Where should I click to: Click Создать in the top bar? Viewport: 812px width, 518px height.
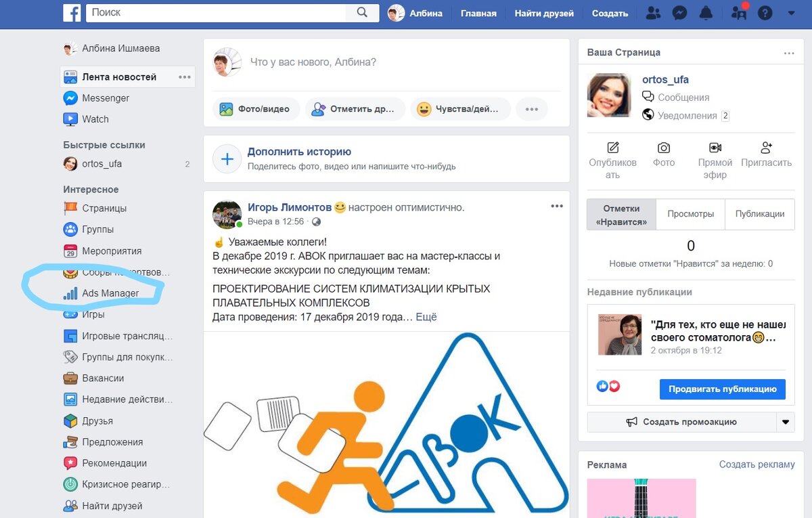(610, 13)
